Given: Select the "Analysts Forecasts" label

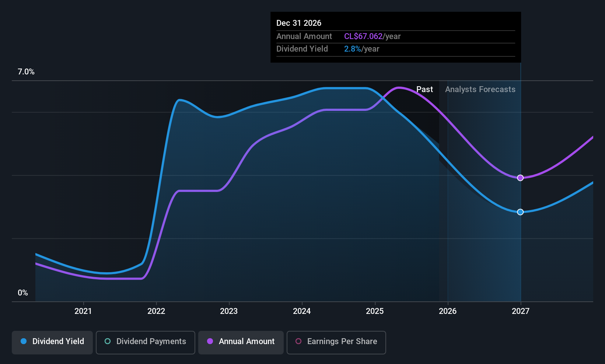Looking at the screenshot, I should point(480,90).
